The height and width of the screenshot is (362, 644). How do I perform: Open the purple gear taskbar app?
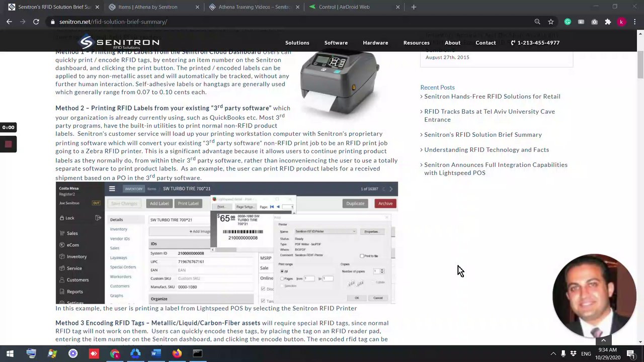coord(73,353)
